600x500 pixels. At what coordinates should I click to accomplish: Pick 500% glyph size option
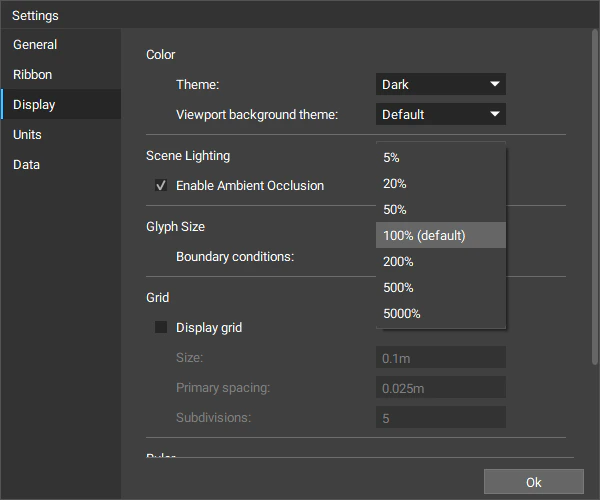(440, 287)
